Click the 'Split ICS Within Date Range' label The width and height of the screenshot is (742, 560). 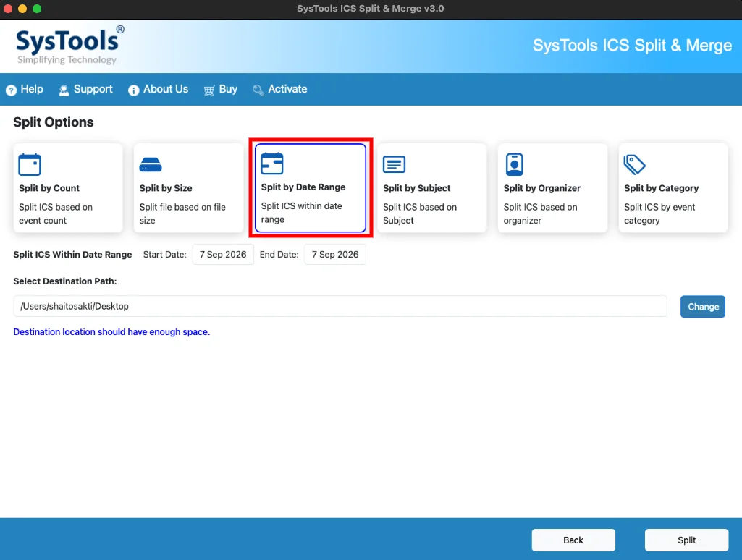[72, 255]
